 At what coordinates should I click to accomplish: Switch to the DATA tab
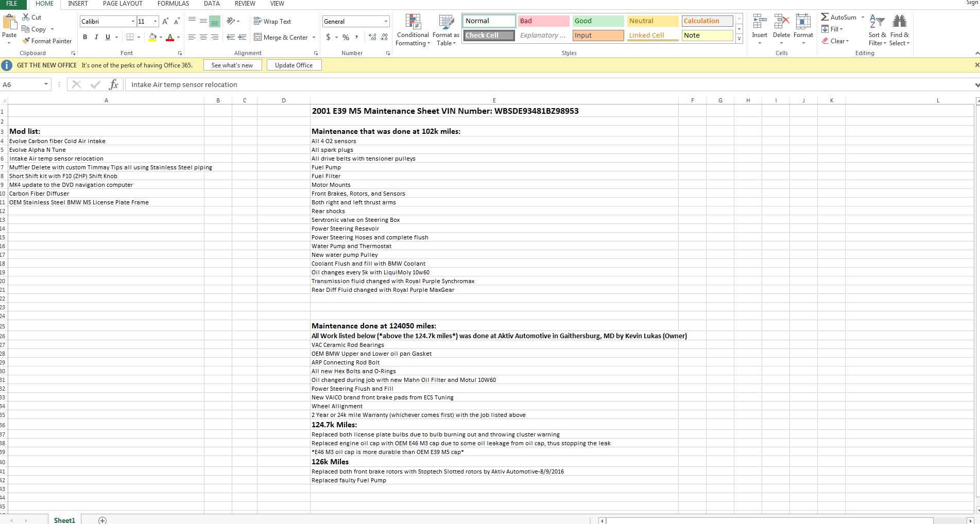coord(212,4)
